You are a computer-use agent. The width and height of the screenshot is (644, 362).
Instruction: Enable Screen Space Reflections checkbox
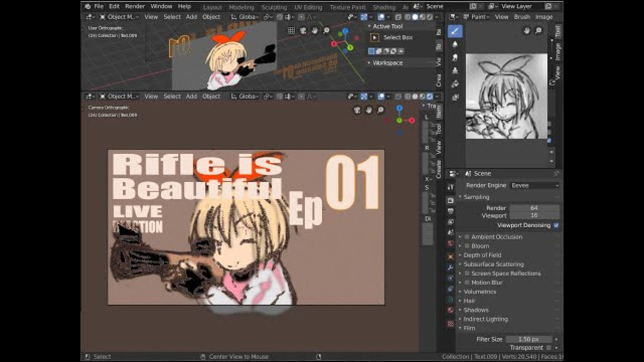[467, 274]
